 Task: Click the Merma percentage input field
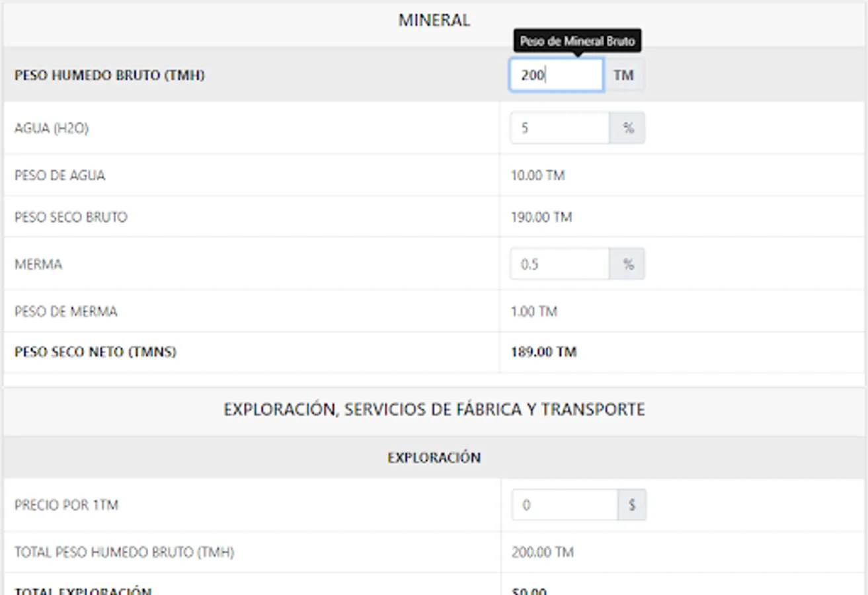point(559,264)
